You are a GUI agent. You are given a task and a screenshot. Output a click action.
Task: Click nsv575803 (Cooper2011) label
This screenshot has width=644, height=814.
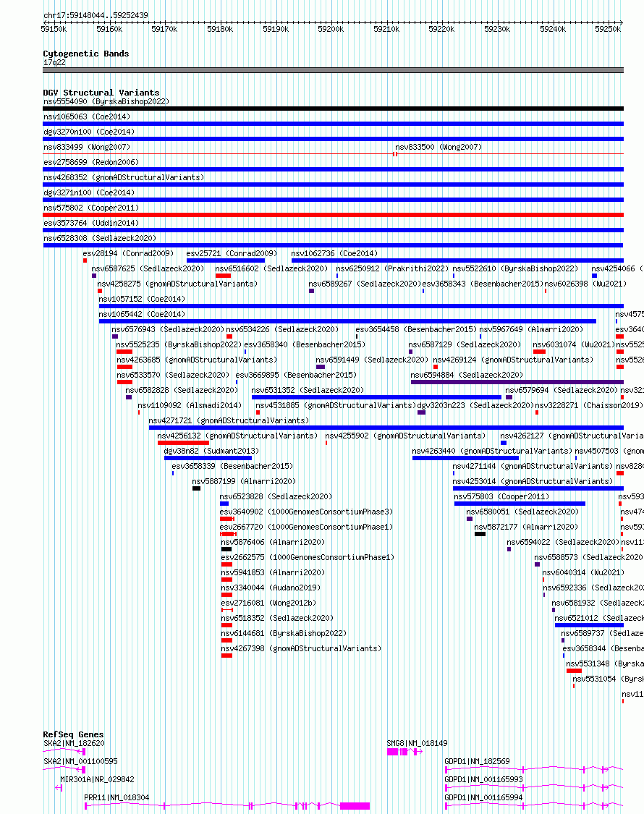501,496
